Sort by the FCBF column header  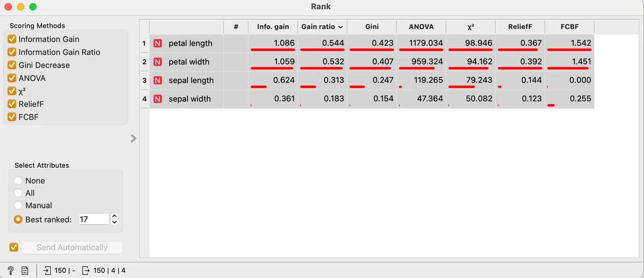[x=569, y=27]
